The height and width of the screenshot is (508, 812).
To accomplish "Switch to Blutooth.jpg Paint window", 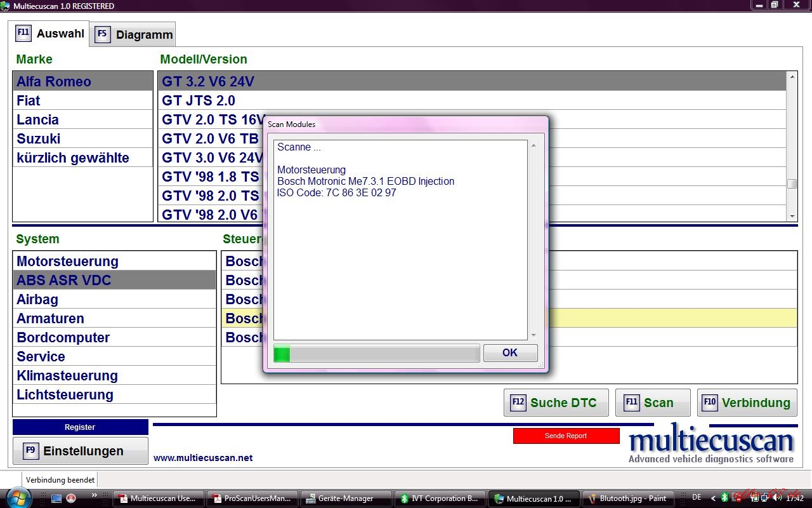I will [628, 498].
